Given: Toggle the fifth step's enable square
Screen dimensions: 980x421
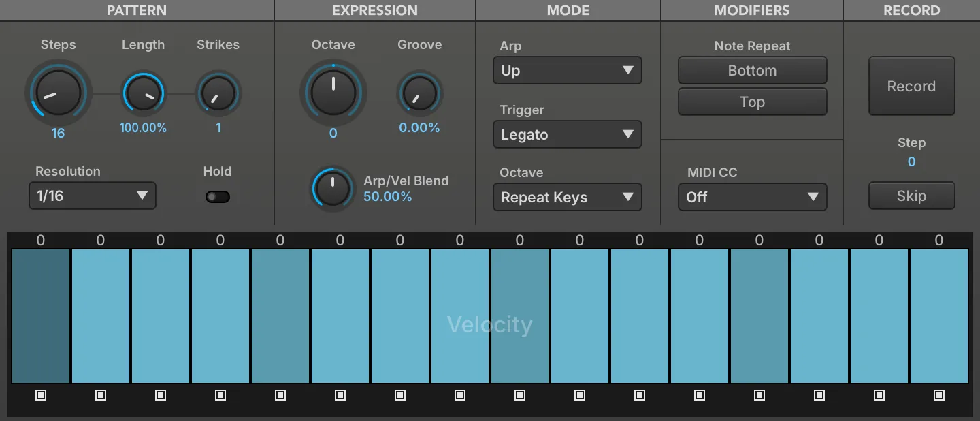Looking at the screenshot, I should point(280,395).
